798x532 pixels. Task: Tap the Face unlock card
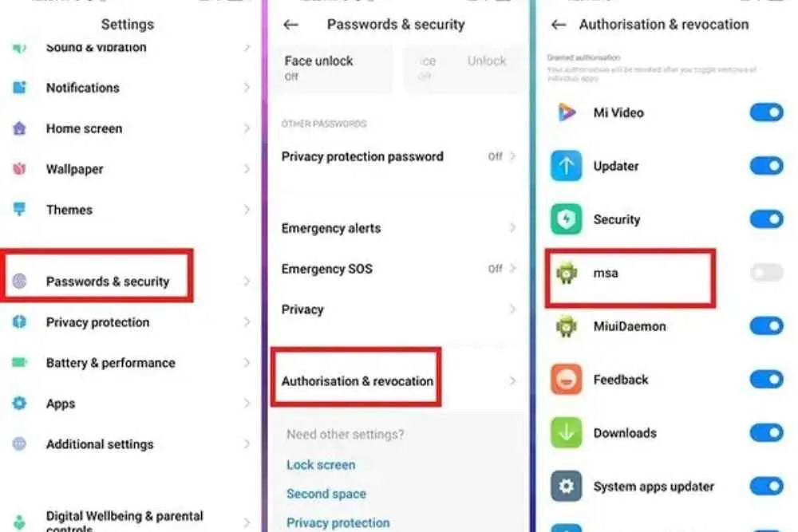tap(334, 69)
